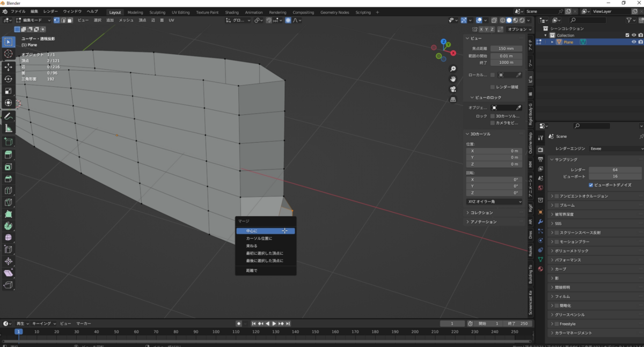Open レンダーエンジン Eevee dropdown
Image resolution: width=644 pixels, height=347 pixels.
click(x=616, y=148)
